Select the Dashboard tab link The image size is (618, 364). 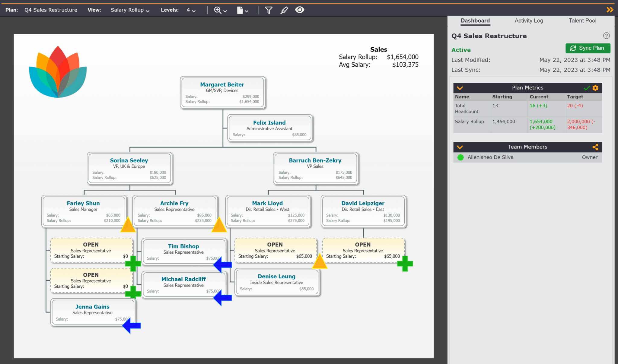475,21
